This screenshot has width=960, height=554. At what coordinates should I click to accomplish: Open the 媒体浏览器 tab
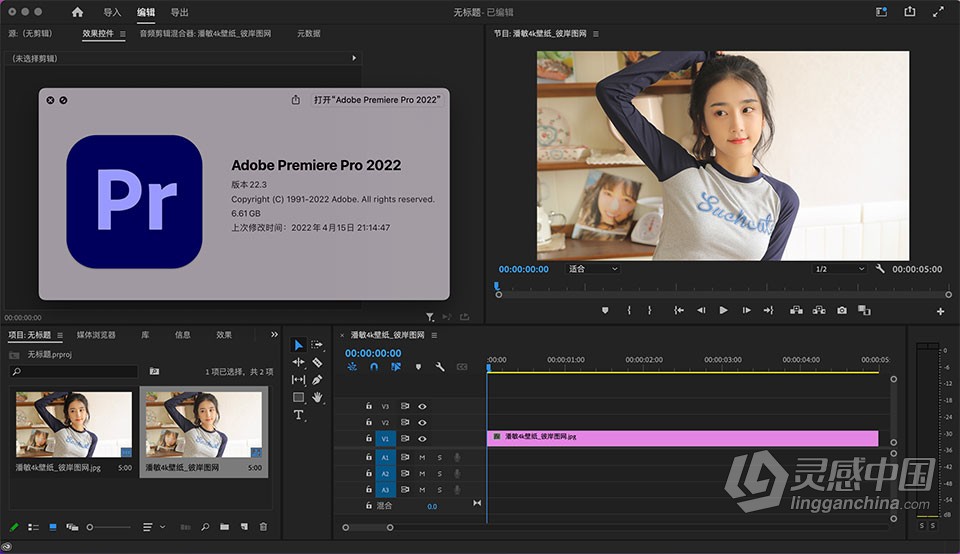pos(96,335)
